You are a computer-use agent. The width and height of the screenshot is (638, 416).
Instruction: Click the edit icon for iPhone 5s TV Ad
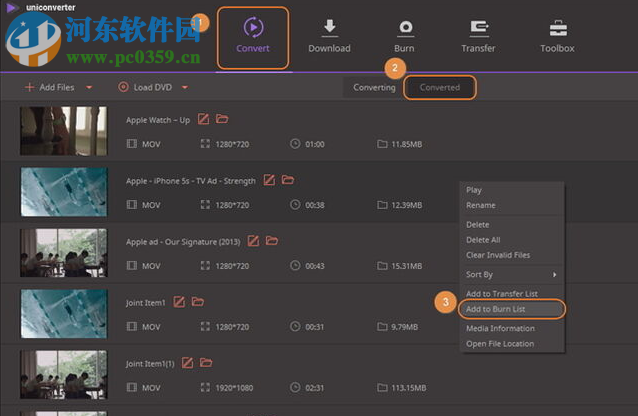coord(269,180)
